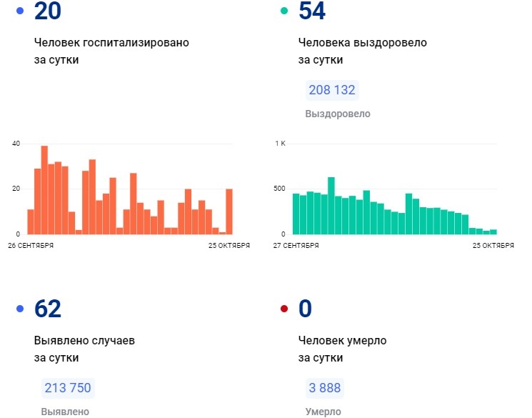Click the '27 СЕНТЯБРЯ' axis date label
Viewport: 532px width, 418px height.
(x=296, y=246)
